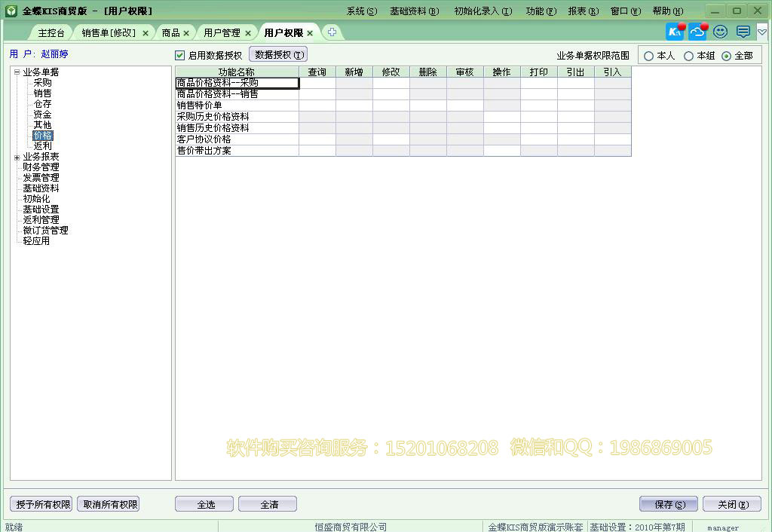
Task: Close the 用户管理 tab with its x icon
Action: 248,32
